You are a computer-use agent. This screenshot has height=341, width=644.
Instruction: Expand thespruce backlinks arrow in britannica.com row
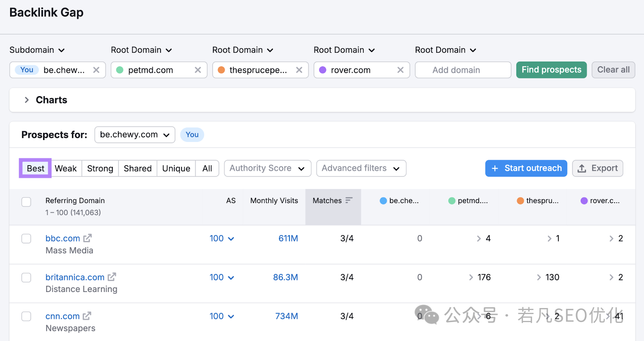tap(539, 277)
